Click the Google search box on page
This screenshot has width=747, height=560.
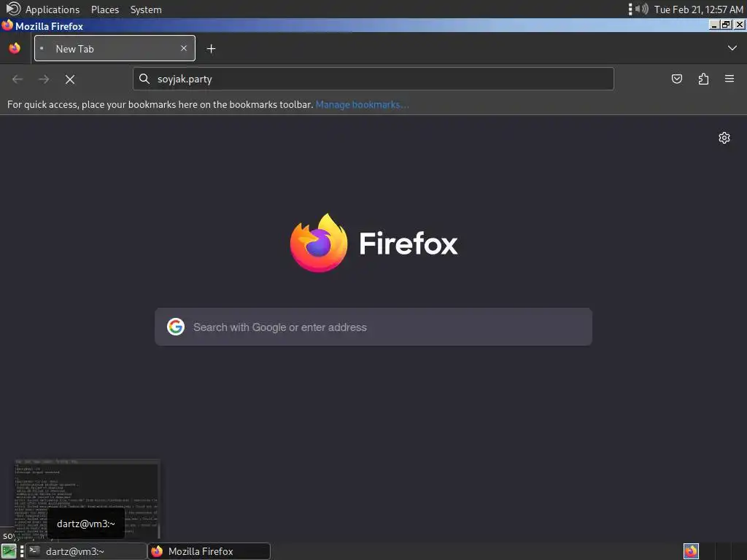pyautogui.click(x=373, y=327)
